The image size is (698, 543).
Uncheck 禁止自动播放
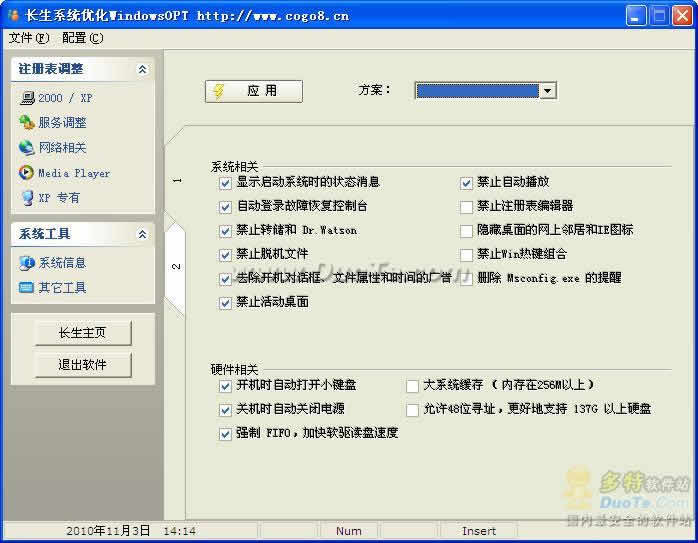pyautogui.click(x=467, y=183)
